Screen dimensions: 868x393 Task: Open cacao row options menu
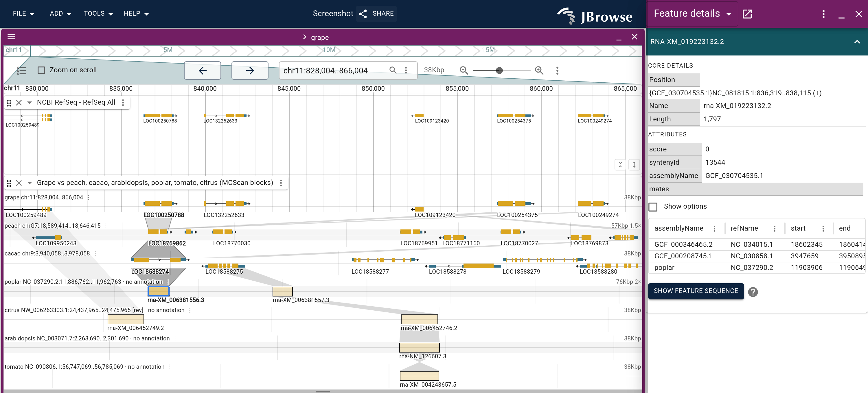click(95, 253)
